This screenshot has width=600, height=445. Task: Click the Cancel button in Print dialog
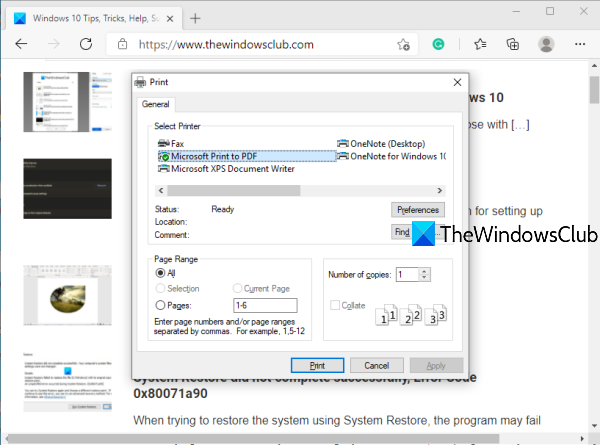[x=377, y=365]
